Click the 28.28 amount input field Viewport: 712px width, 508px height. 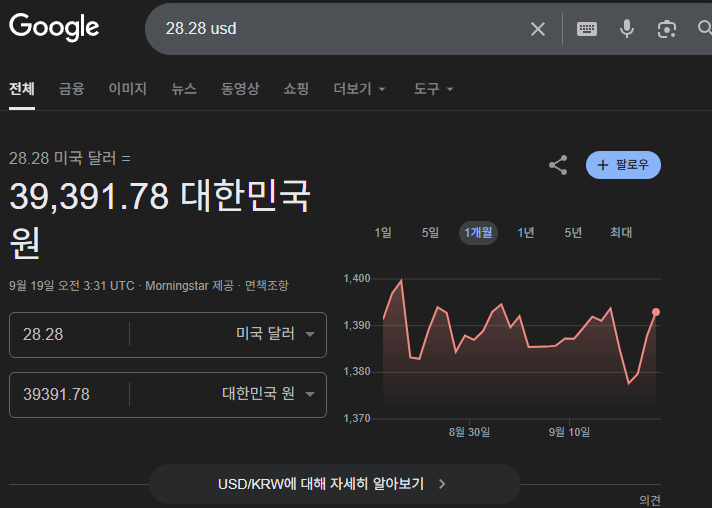coord(70,334)
